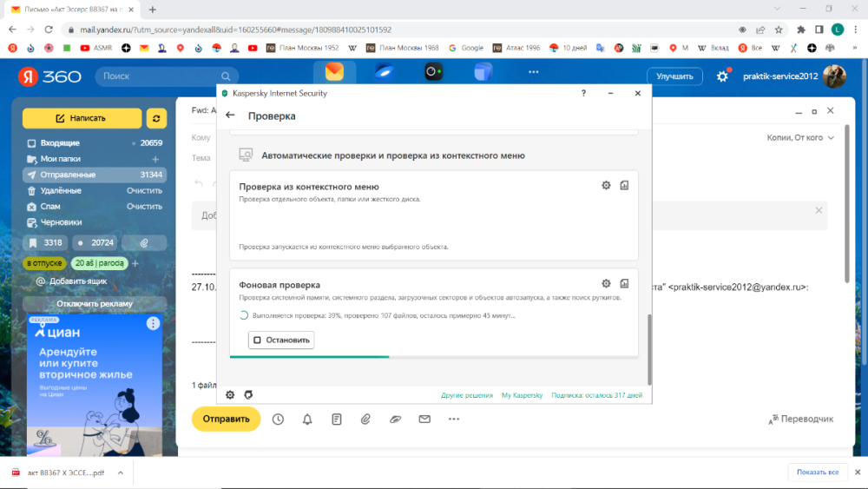Open the blue cube app icon in header
The height and width of the screenshot is (489, 868).
(483, 72)
